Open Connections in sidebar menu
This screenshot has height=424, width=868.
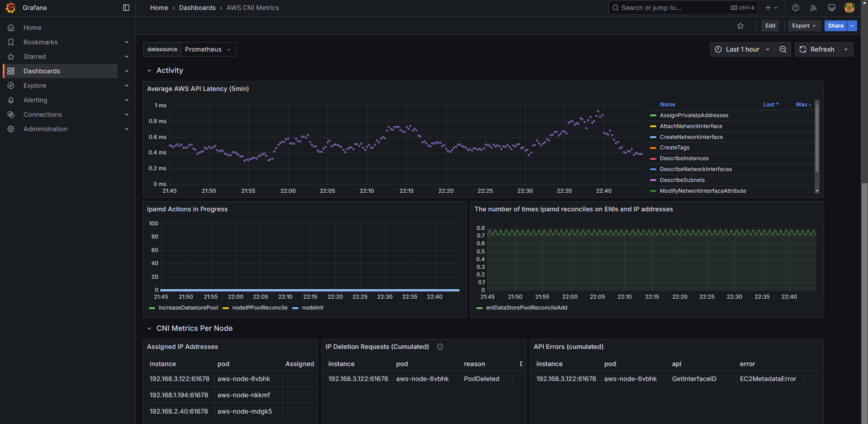pyautogui.click(x=43, y=114)
